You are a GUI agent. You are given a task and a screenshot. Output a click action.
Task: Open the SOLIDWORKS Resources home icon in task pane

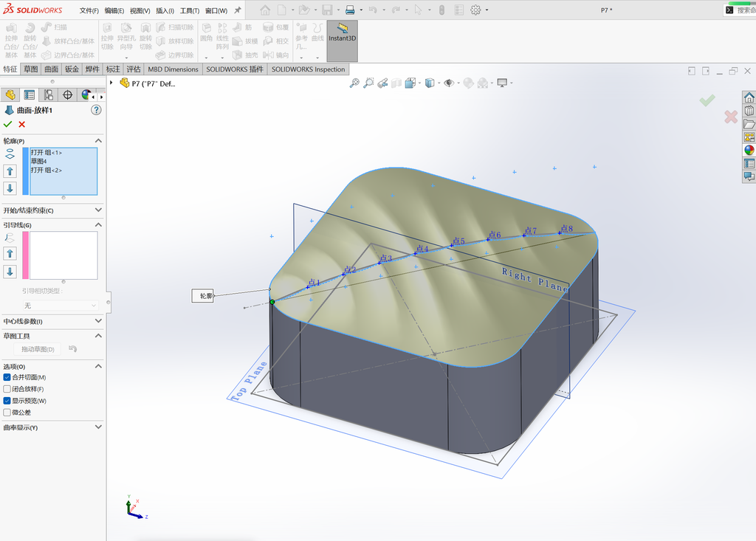click(x=749, y=97)
